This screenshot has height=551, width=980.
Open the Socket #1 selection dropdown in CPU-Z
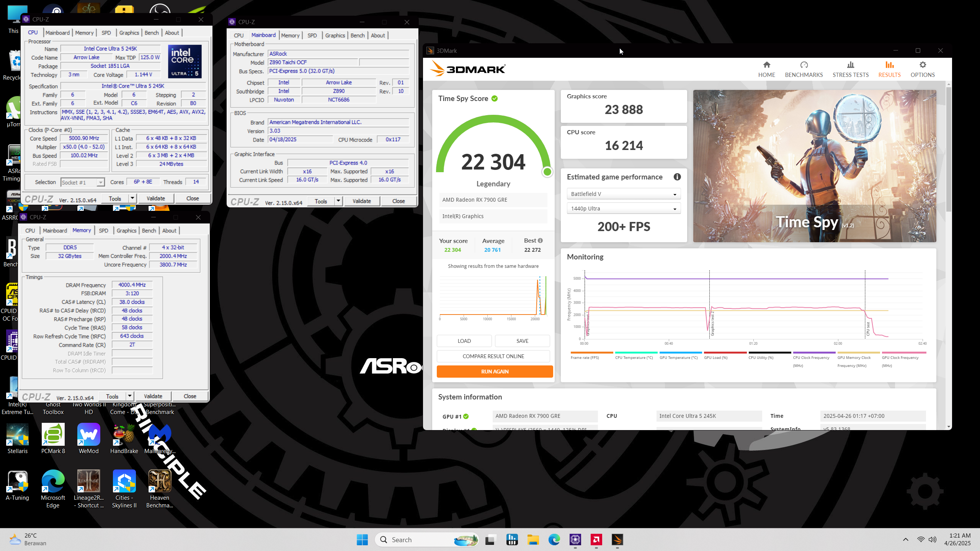(x=82, y=183)
